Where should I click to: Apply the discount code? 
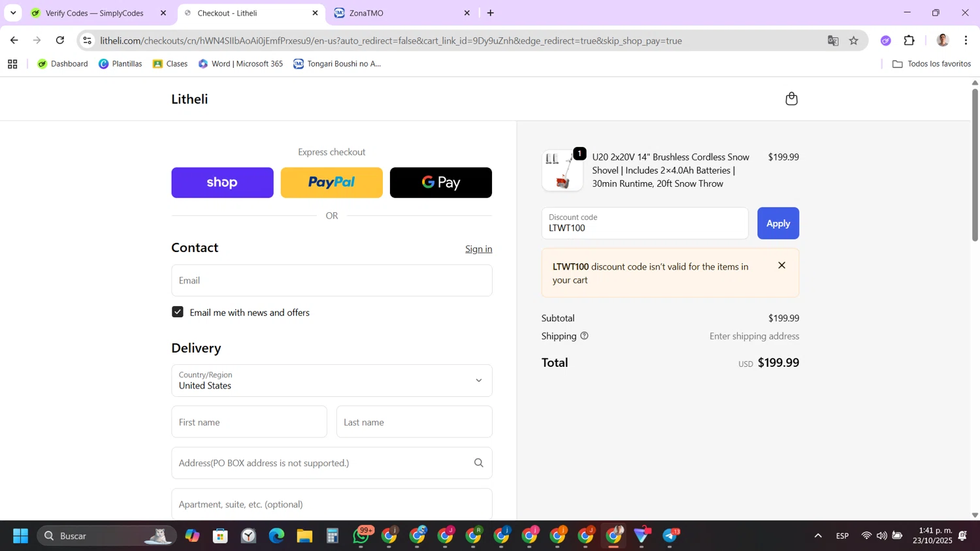(778, 223)
